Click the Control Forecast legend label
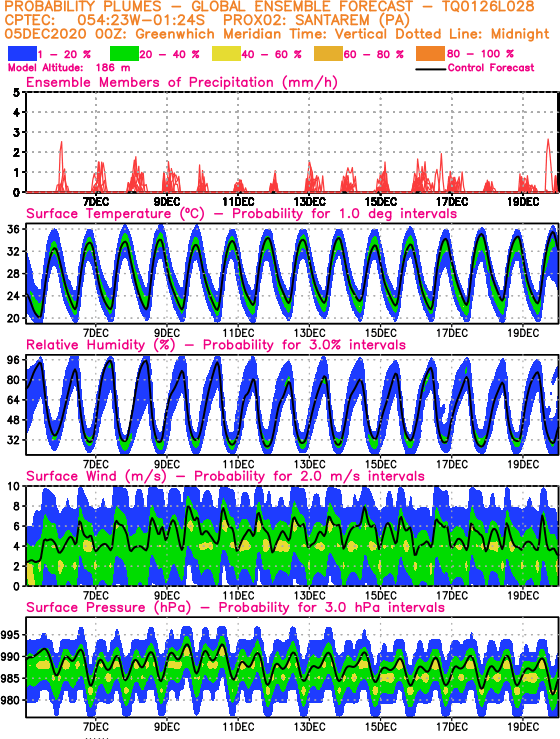The width and height of the screenshot is (560, 739). click(x=491, y=68)
